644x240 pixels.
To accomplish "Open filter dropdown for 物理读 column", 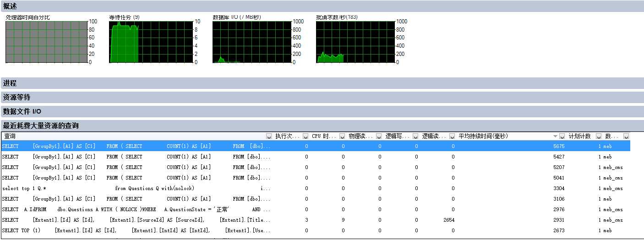I will (379, 136).
